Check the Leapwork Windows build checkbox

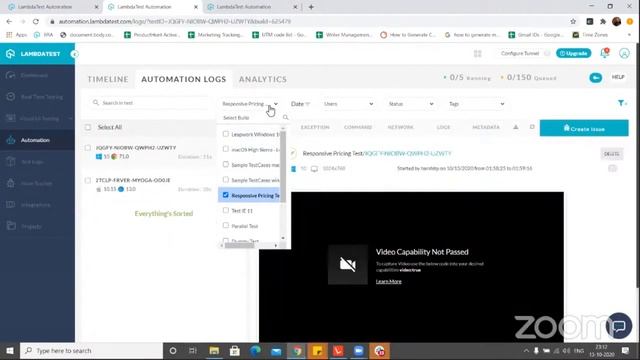(226, 134)
